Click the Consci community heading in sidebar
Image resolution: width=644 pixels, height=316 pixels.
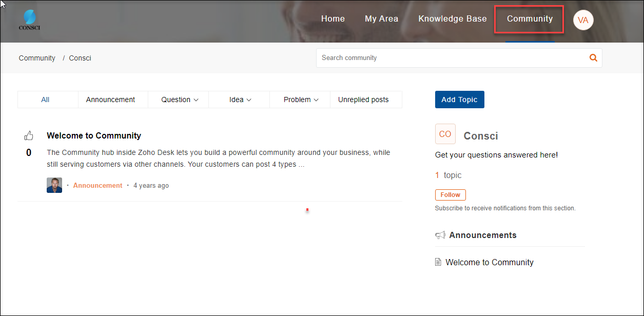(481, 136)
